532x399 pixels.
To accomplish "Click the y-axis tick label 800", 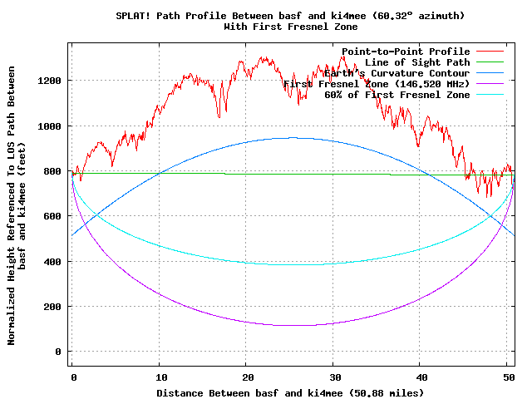I will (x=52, y=171).
